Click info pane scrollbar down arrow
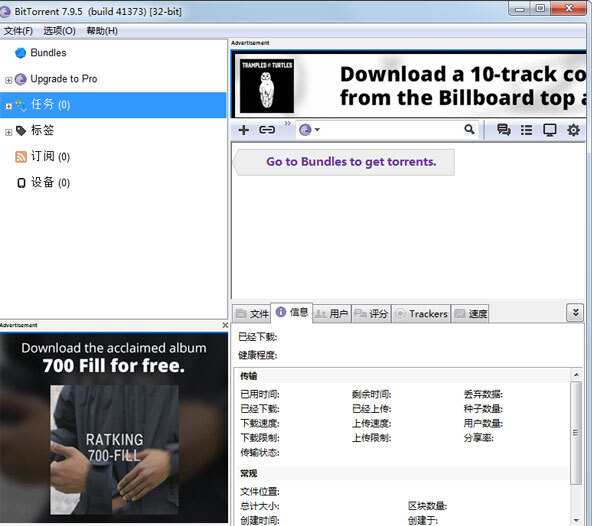This screenshot has height=526, width=592. 576,520
